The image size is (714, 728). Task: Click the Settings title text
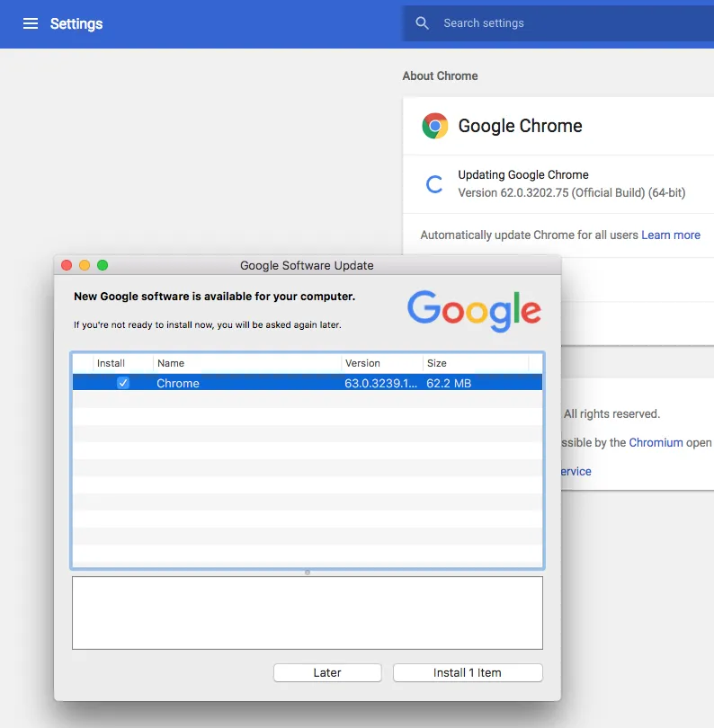pyautogui.click(x=76, y=23)
